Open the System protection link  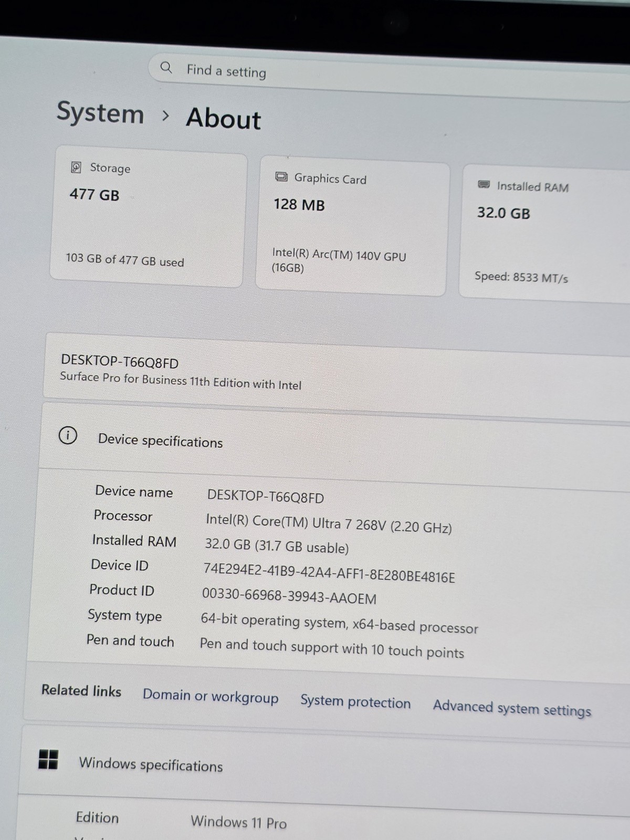coord(355,702)
